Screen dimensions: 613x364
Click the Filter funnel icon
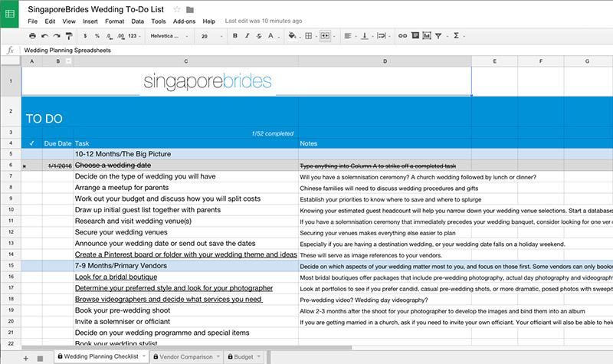[438, 36]
